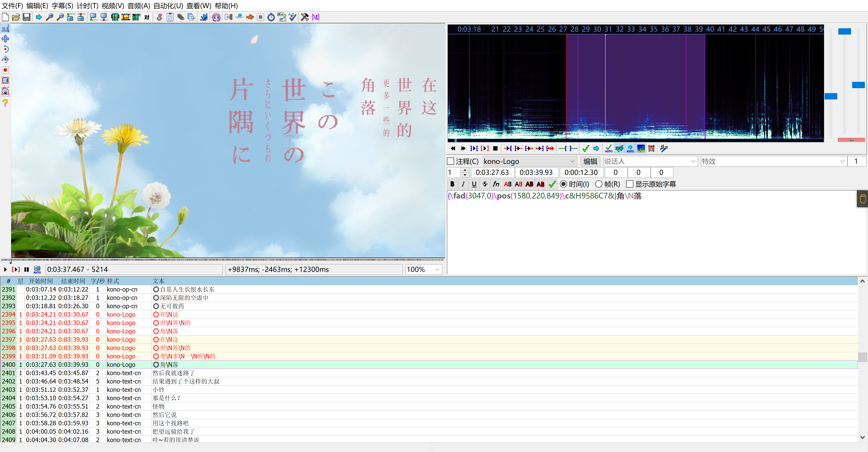Click the select-visible-lines grid icon
The image size is (868, 452).
(115, 17)
